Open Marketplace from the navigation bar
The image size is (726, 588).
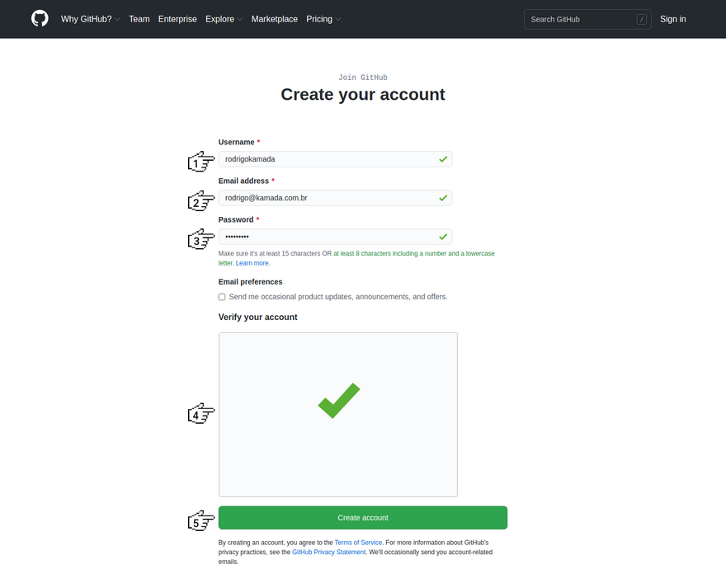pyautogui.click(x=274, y=19)
